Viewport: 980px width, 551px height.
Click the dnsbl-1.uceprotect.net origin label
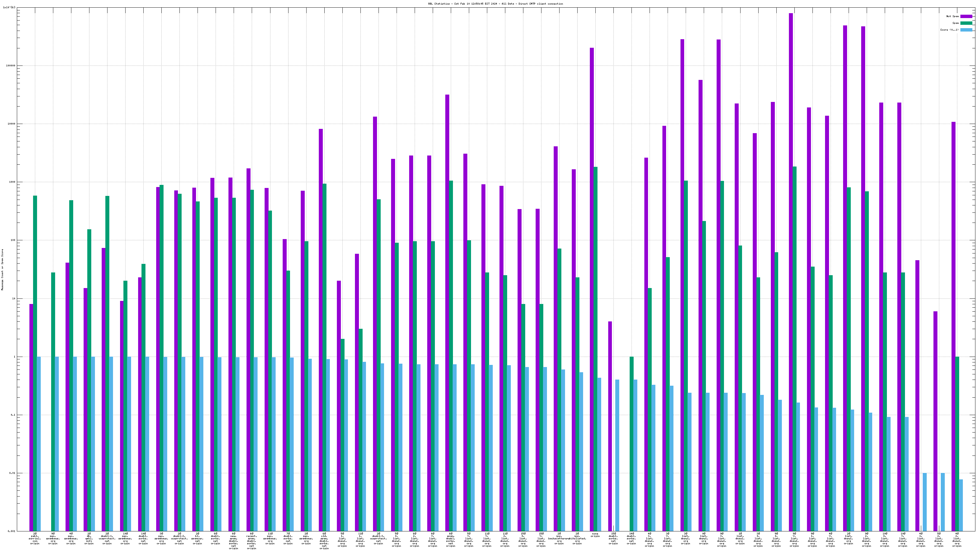pyautogui.click(x=107, y=538)
